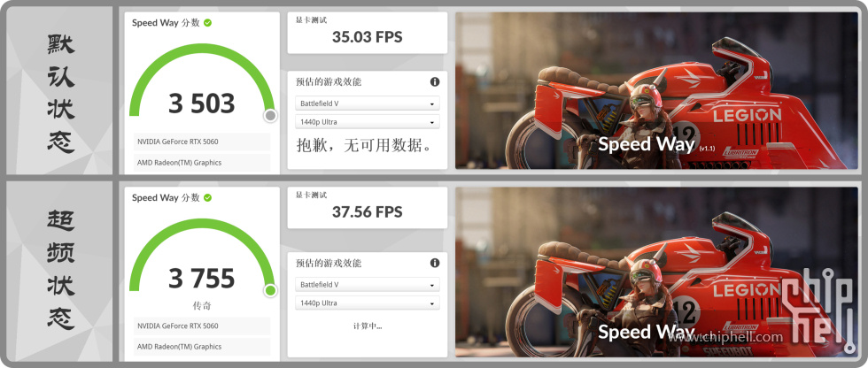Click the info icon in the top estimated game performance panel
The height and width of the screenshot is (368, 868).
point(435,81)
